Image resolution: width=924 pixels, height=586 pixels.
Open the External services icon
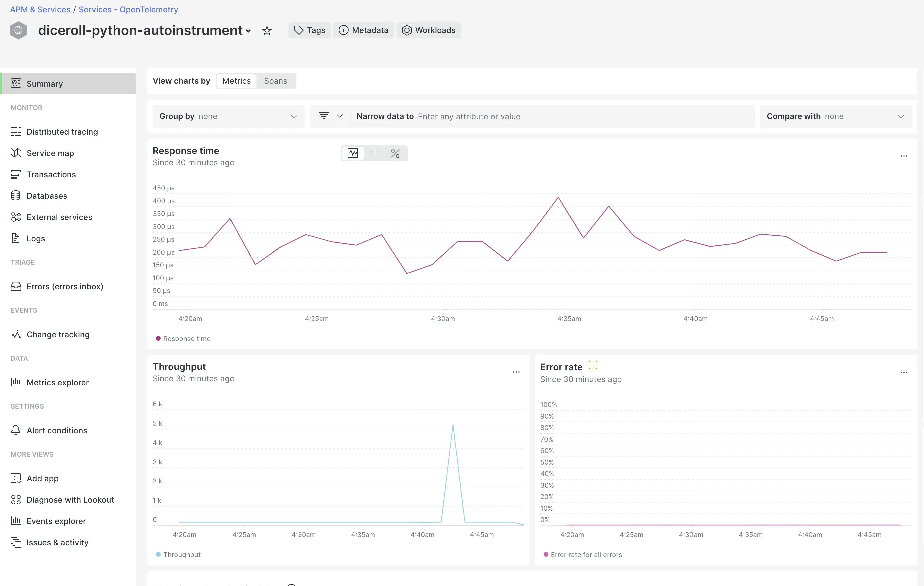[16, 217]
